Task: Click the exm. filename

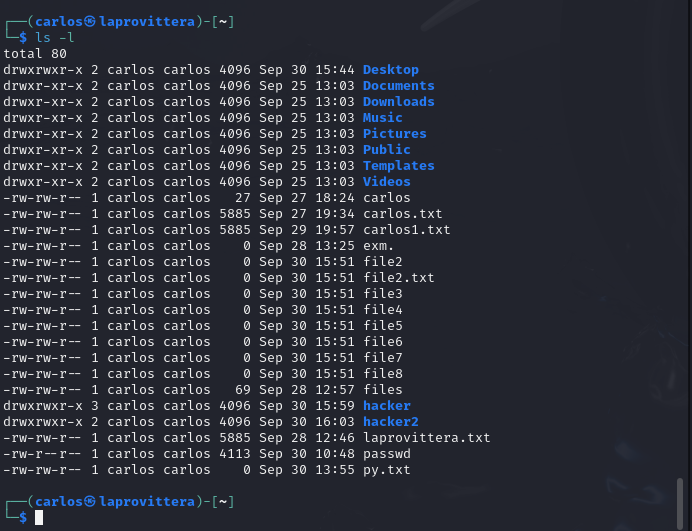Action: [378, 246]
